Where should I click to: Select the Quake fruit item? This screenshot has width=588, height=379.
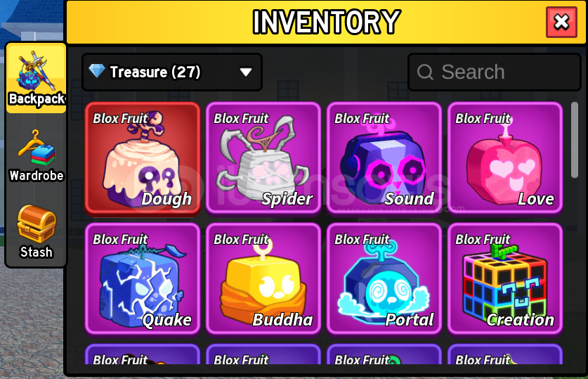[x=143, y=279]
